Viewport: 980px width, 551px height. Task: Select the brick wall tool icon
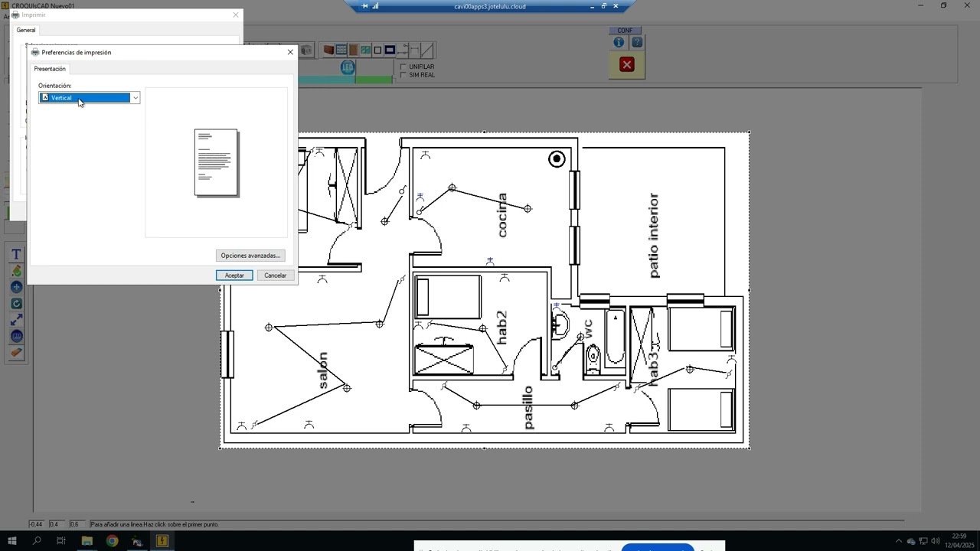pos(328,50)
